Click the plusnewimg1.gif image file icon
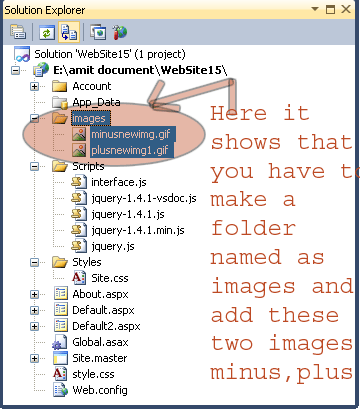The image size is (360, 410). pos(79,150)
